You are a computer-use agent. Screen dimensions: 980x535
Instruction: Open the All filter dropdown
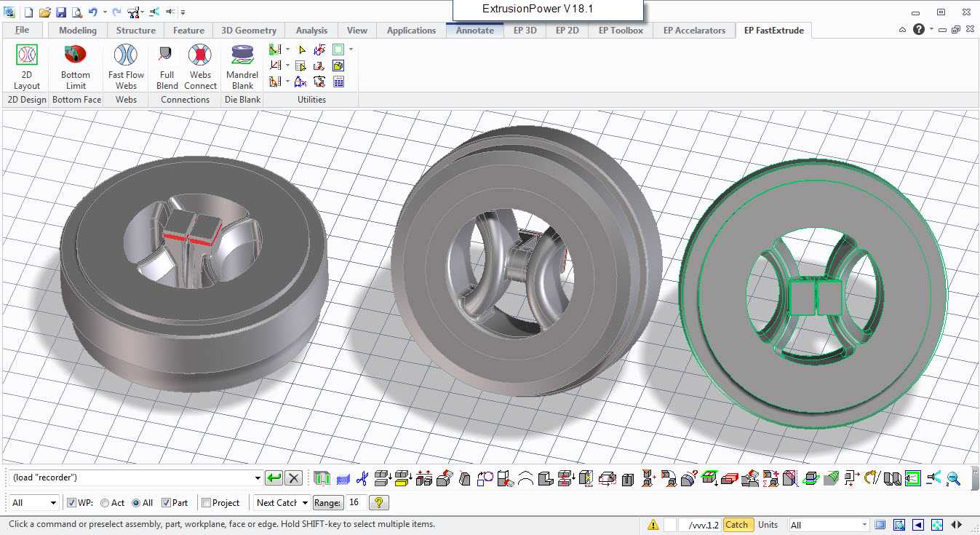point(33,503)
